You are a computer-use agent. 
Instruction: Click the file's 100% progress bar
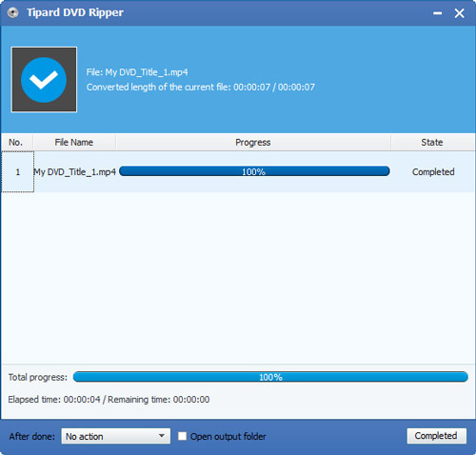[254, 171]
